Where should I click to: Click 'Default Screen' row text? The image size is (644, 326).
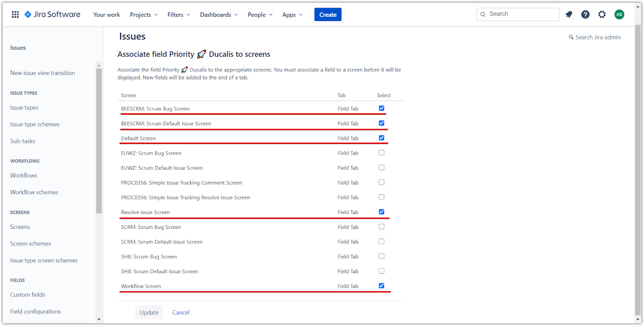tap(138, 138)
